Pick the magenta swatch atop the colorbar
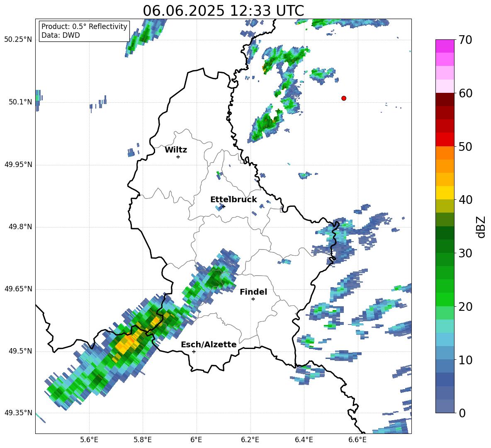This screenshot has height=448, width=491. click(445, 46)
